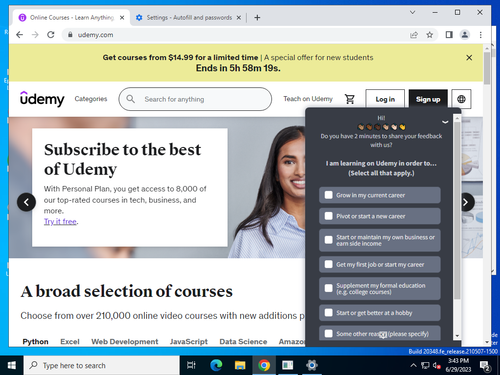Open Settings gear on taskbar
The width and height of the screenshot is (500, 375).
coord(312,365)
